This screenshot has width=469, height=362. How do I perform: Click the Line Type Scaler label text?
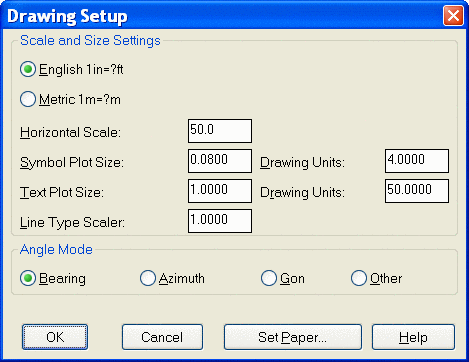point(72,222)
